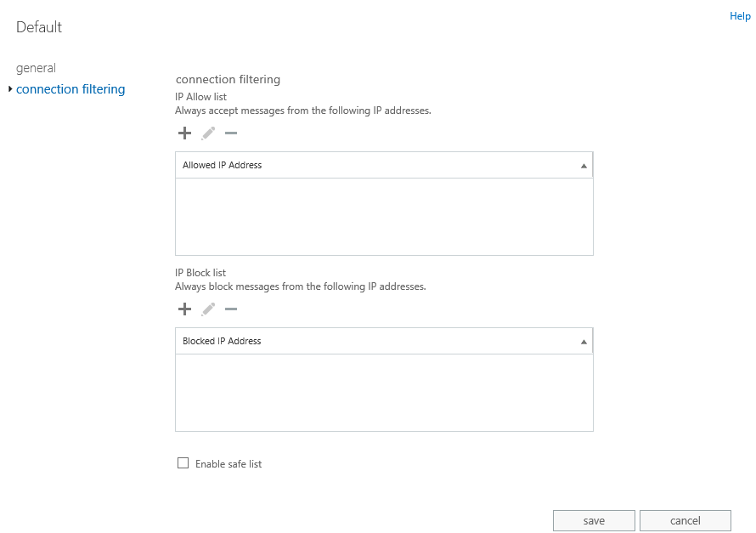This screenshot has height=533, width=756.
Task: Click the Allowed IP Address column header text
Action: (222, 165)
